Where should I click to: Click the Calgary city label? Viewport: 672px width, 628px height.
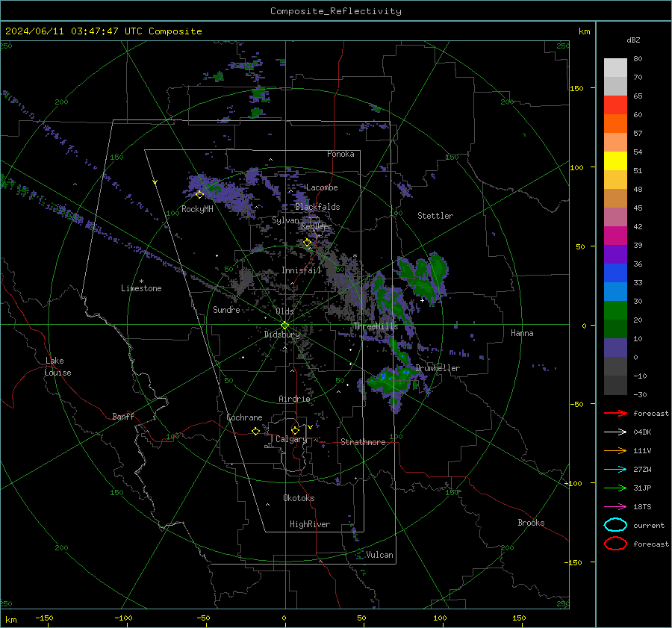pos(291,439)
